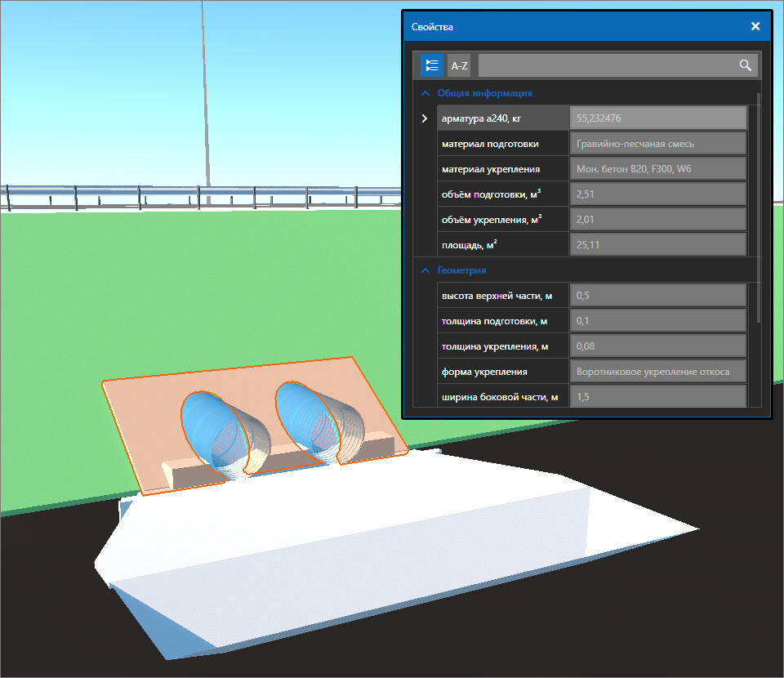Click the value 2,51
The height and width of the screenshot is (678, 784).
coord(658,194)
